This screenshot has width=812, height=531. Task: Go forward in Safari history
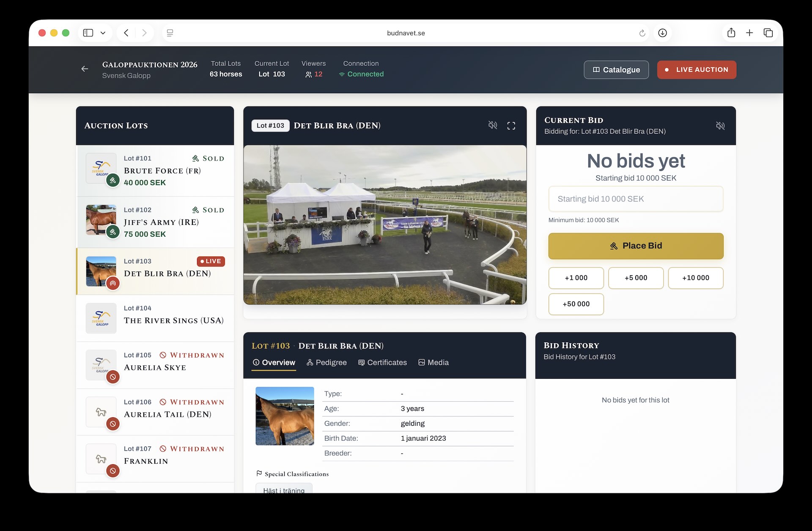pyautogui.click(x=144, y=33)
